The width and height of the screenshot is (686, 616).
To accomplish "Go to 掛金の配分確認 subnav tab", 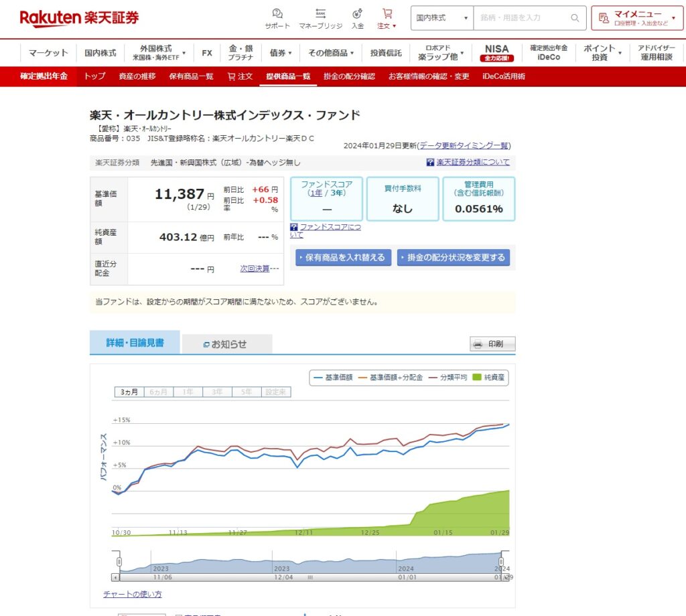I will (349, 76).
